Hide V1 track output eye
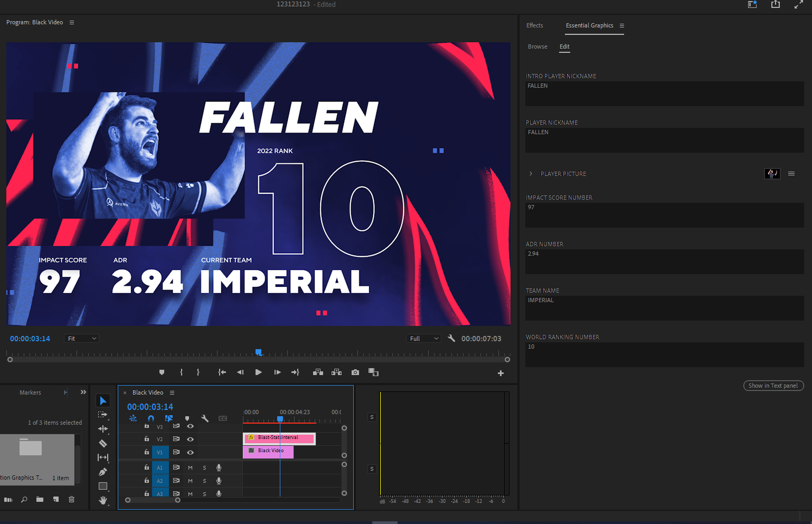Image resolution: width=812 pixels, height=524 pixels. (190, 452)
